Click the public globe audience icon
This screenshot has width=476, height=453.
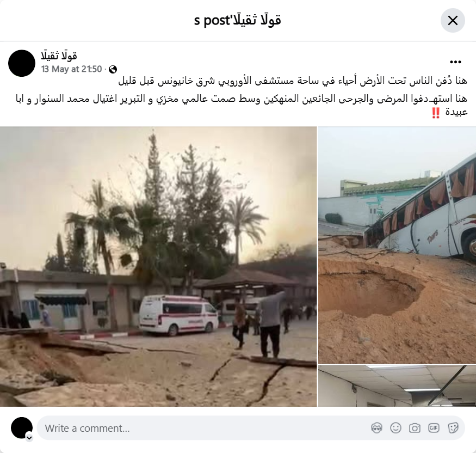(113, 69)
